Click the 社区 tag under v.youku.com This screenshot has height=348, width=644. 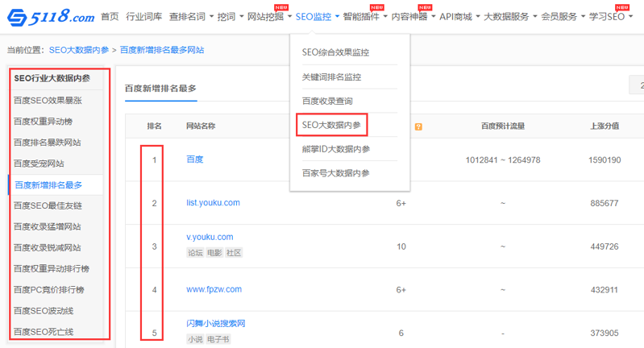(x=234, y=253)
